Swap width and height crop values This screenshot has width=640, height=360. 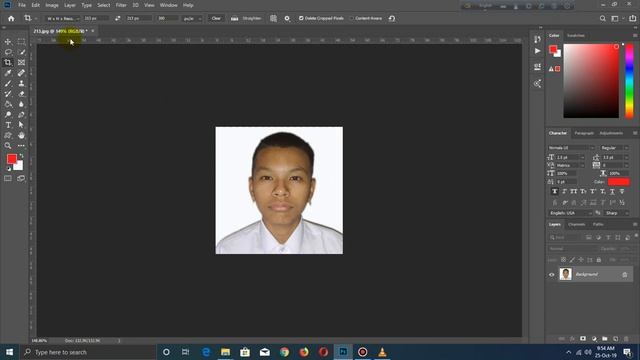point(118,18)
